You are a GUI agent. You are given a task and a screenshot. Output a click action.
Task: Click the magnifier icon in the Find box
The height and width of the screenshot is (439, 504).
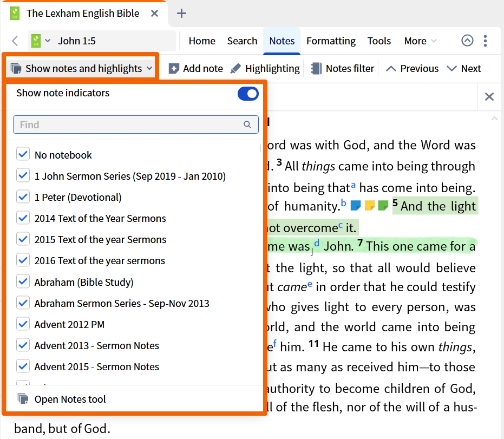[x=247, y=125]
